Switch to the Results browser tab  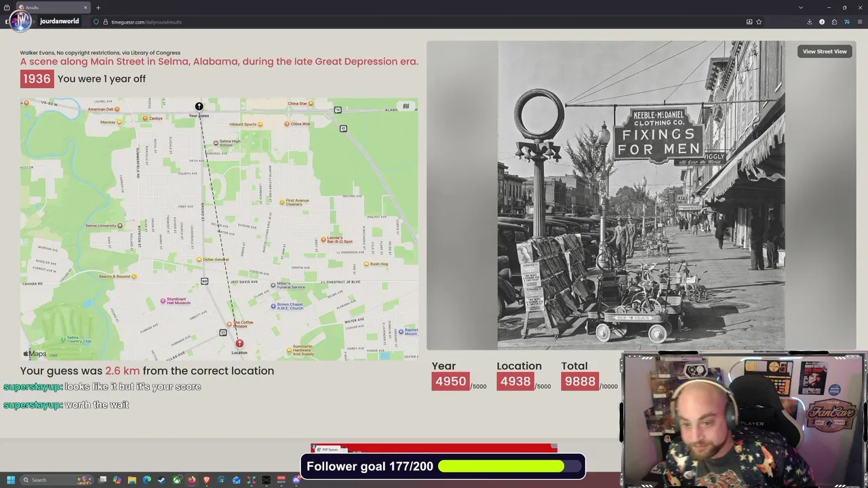pos(52,7)
